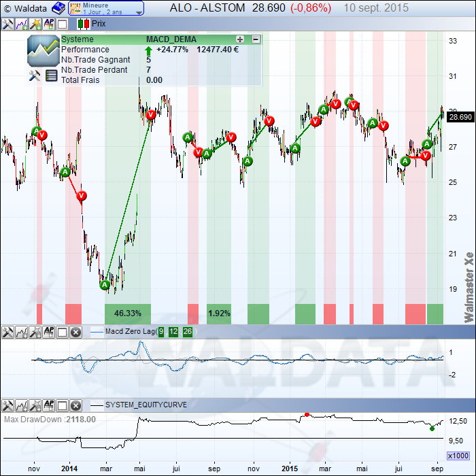Viewport: 476px width, 476px height.
Task: Toggle the blank square box in price toolbar
Action: point(63,24)
